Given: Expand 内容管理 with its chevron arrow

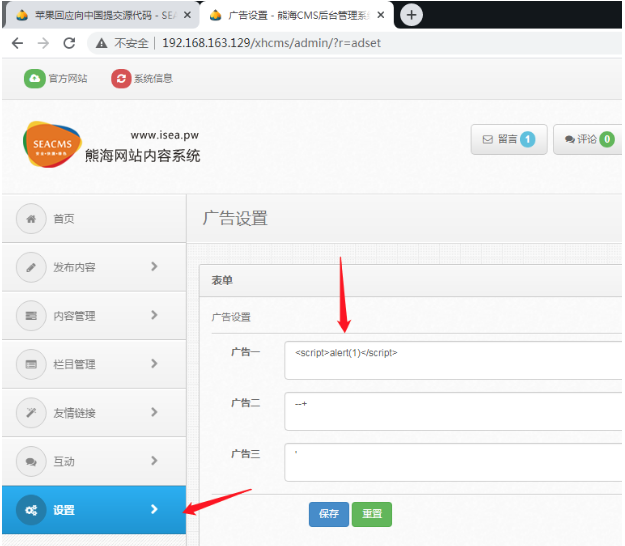Looking at the screenshot, I should (154, 315).
